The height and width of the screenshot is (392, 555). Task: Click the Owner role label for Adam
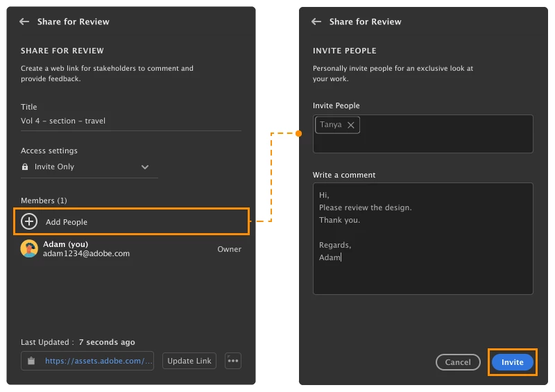pos(230,249)
